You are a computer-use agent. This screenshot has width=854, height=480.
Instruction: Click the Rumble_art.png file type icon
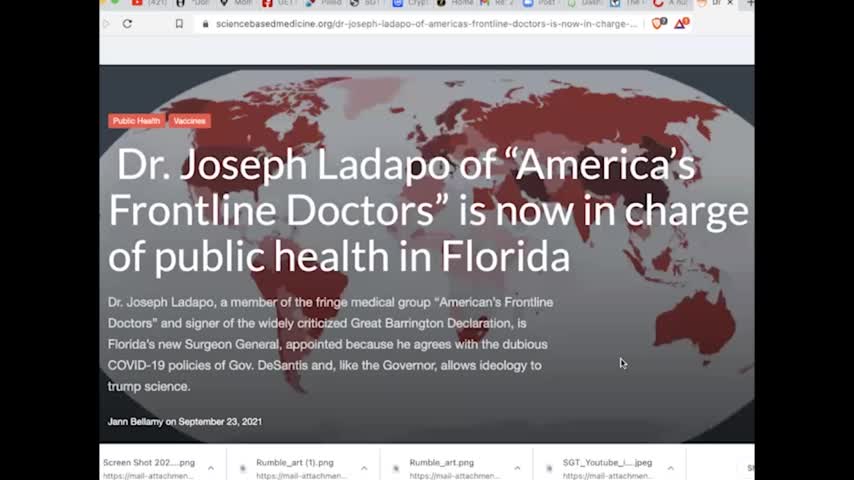396,468
